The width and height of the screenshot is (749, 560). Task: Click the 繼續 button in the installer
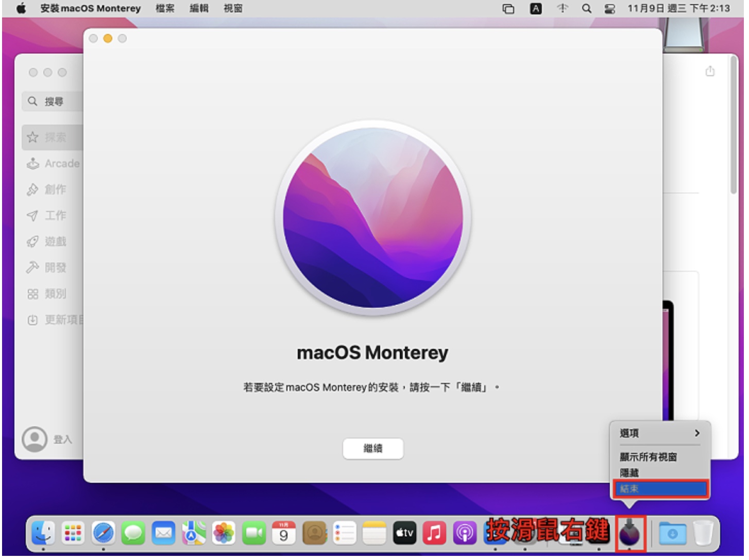point(373,448)
